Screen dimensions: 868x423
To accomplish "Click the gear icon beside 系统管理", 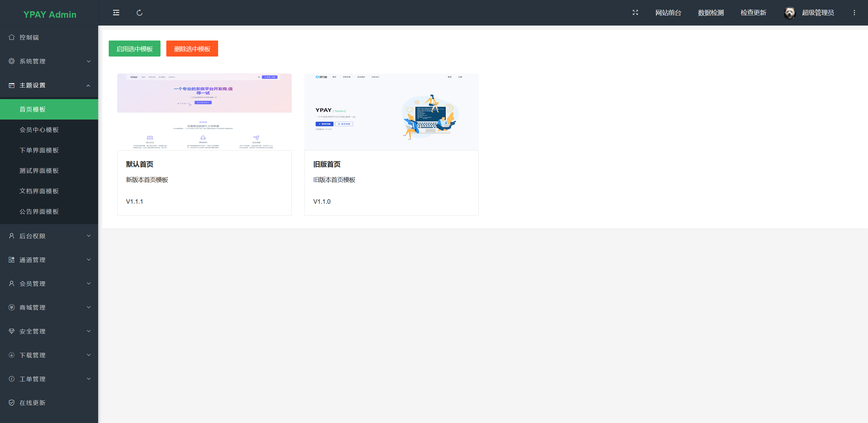I will (x=12, y=61).
